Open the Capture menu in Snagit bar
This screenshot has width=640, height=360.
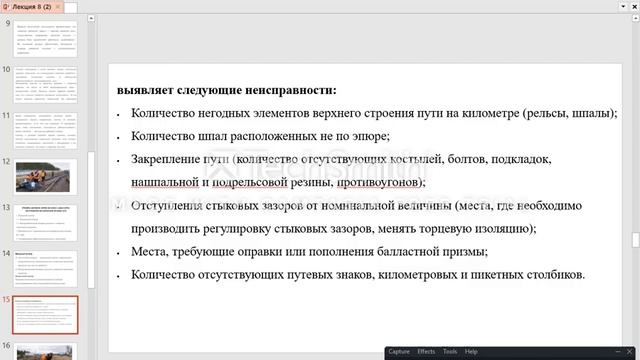[x=399, y=351]
